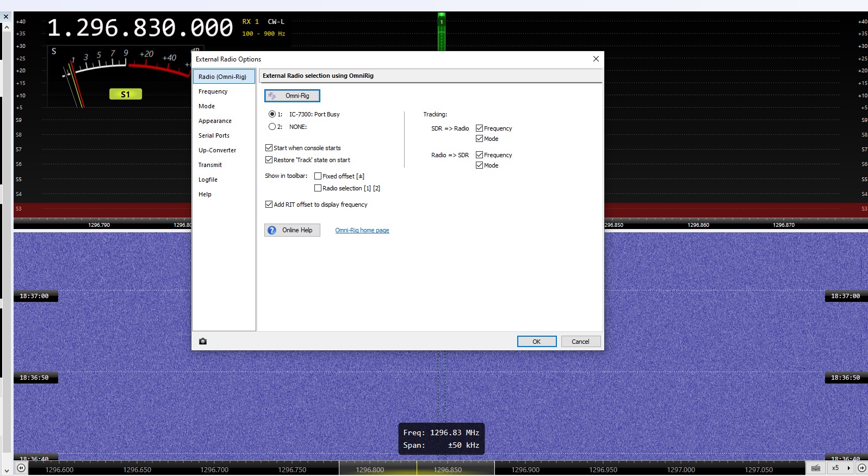Click the highlighted span region on frequency bar
This screenshot has width=868, height=476.
(417, 469)
